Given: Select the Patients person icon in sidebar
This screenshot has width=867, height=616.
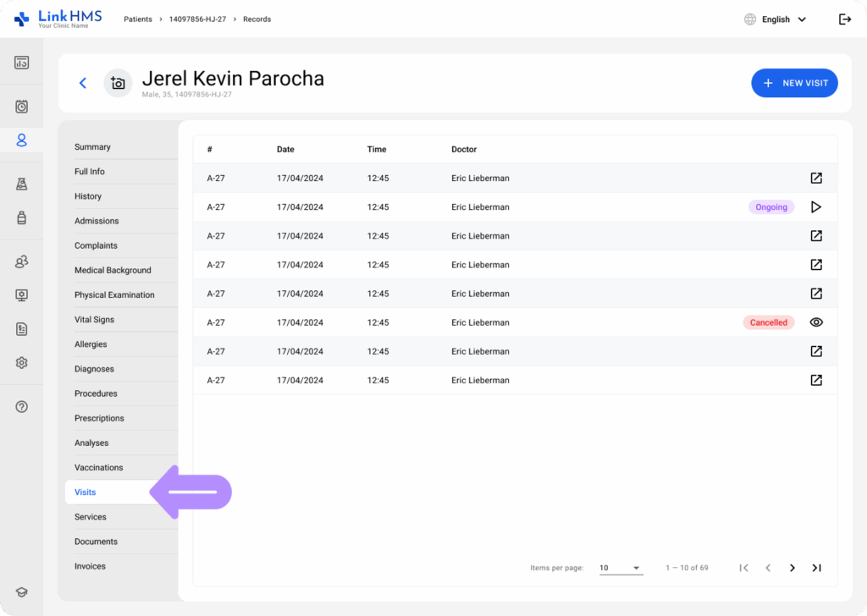Looking at the screenshot, I should [x=21, y=140].
